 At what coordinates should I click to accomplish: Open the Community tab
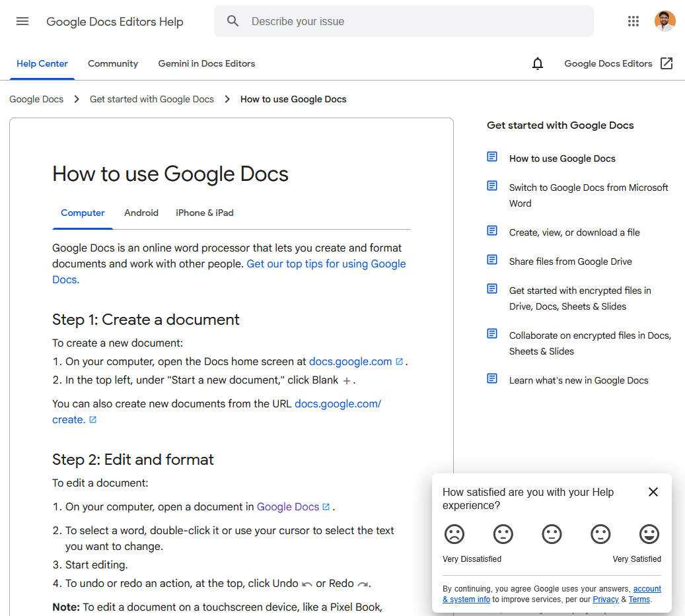point(113,64)
